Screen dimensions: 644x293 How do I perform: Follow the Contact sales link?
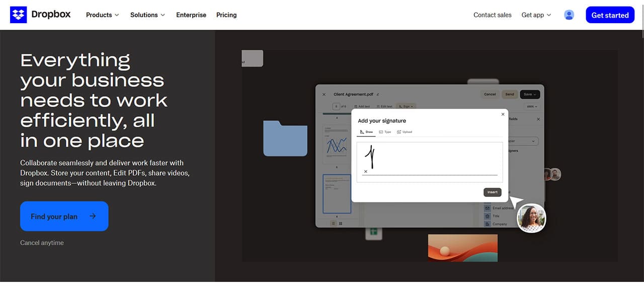point(493,15)
